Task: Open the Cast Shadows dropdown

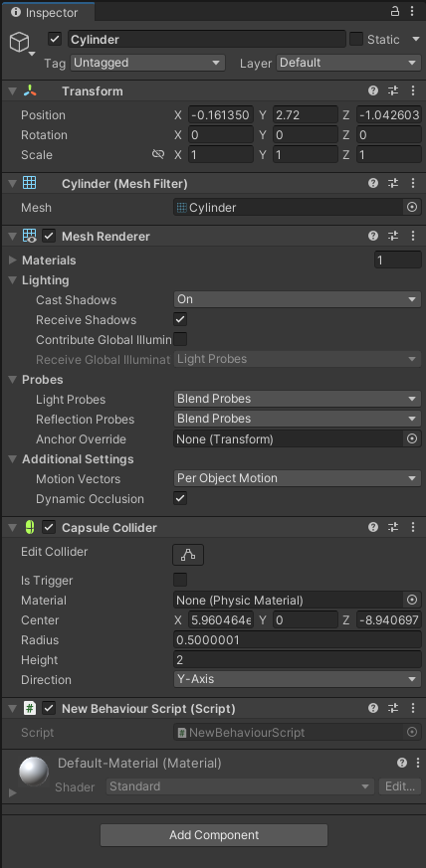Action: pyautogui.click(x=298, y=299)
